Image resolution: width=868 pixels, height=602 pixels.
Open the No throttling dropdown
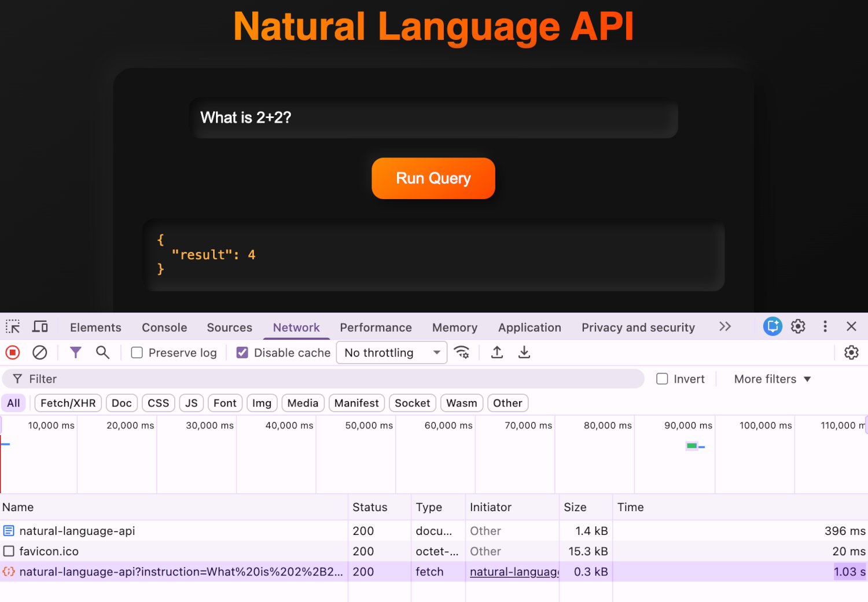click(391, 353)
